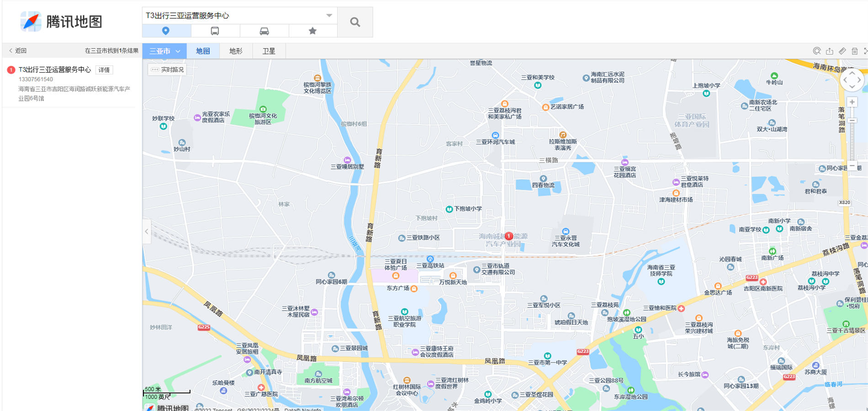Click the search magnifier button
Screen dimensions: 868x411
coord(355,22)
